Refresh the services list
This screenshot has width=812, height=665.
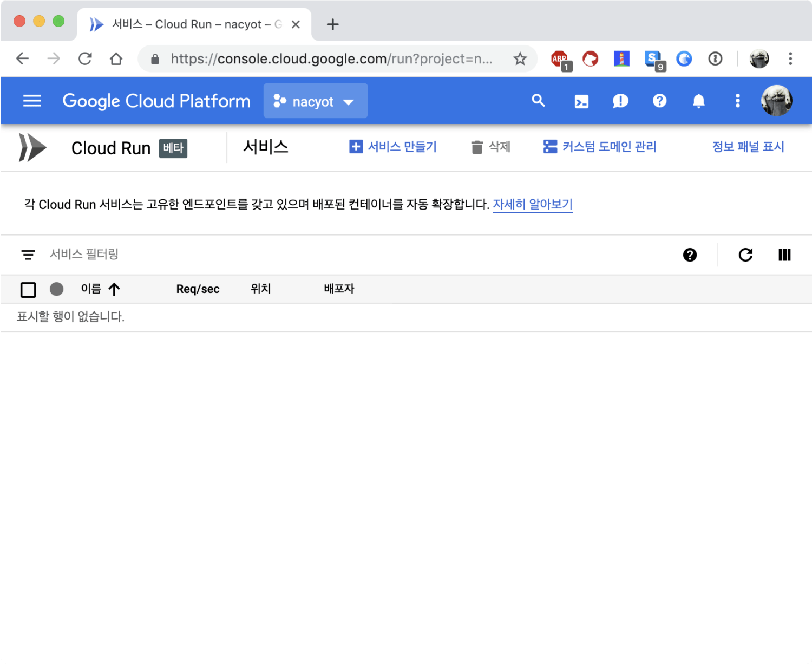[x=745, y=255]
